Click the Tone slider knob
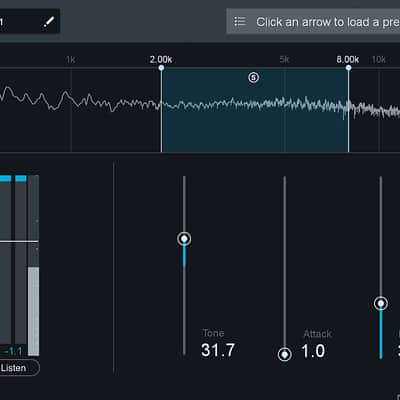This screenshot has width=400, height=400. click(x=184, y=239)
